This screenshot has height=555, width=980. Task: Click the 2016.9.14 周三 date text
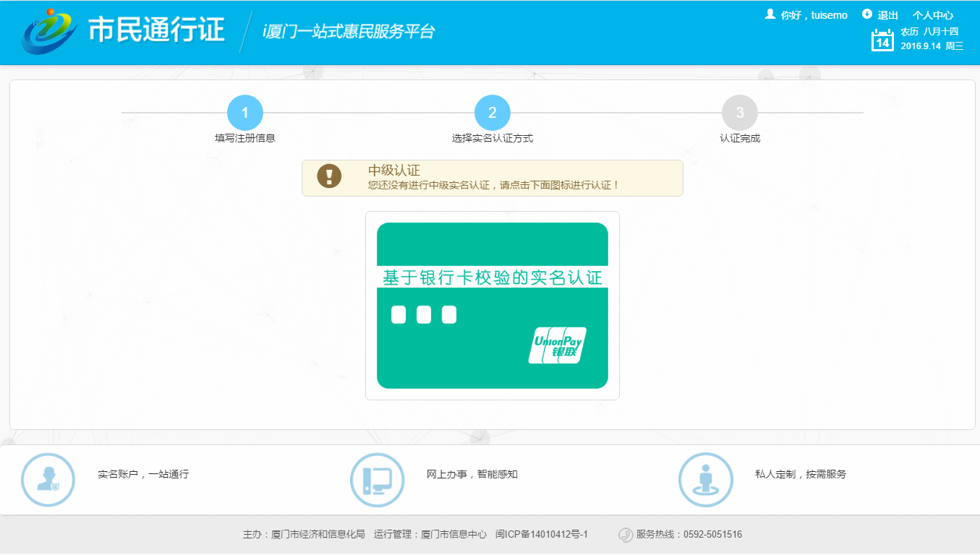pos(932,46)
